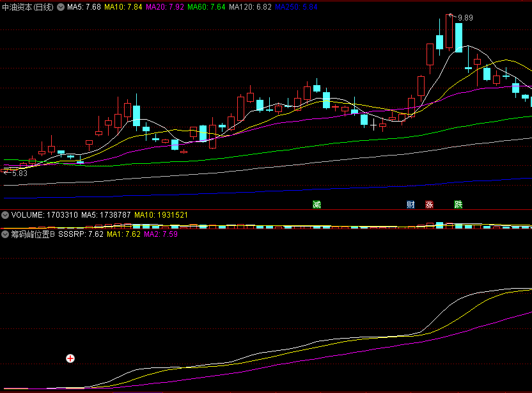The height and width of the screenshot is (393, 532).
Task: Select the MA5: 7.68 label
Action: click(84, 7)
